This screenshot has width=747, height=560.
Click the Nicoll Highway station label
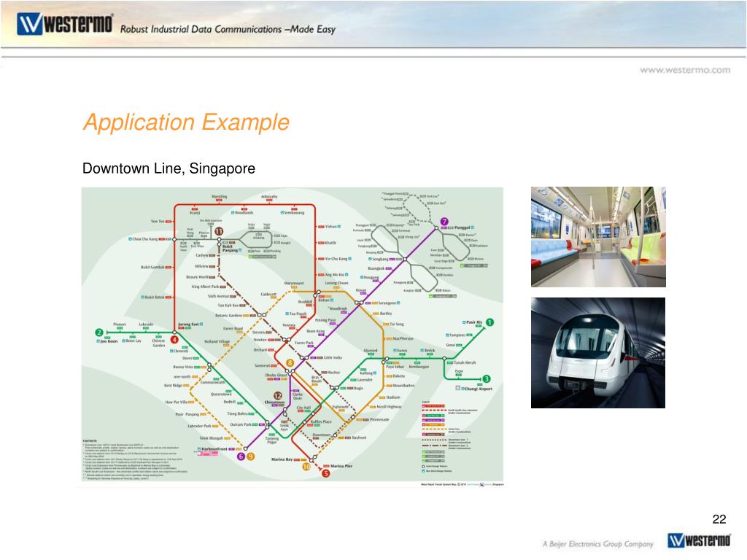pyautogui.click(x=390, y=407)
